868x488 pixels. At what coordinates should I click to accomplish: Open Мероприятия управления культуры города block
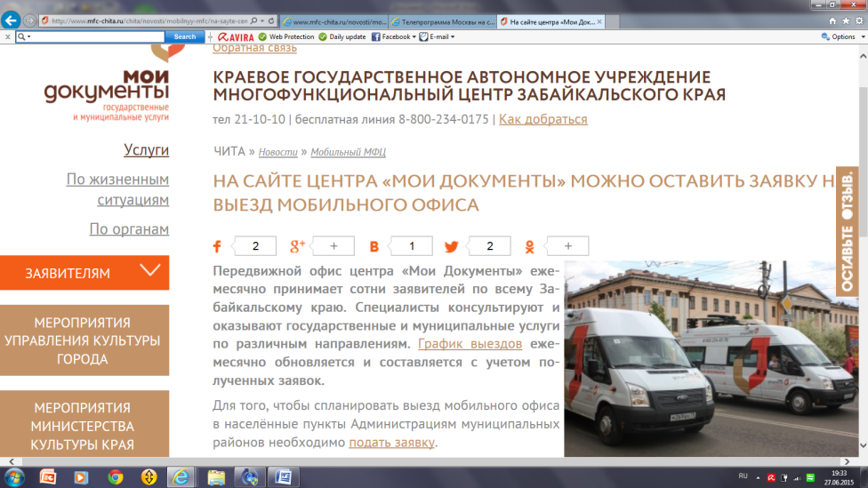click(84, 340)
